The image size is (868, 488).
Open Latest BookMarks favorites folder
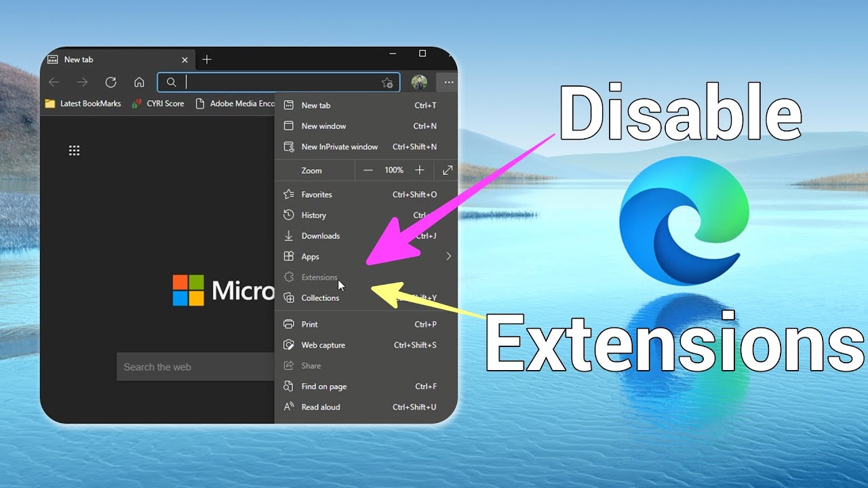pos(83,104)
